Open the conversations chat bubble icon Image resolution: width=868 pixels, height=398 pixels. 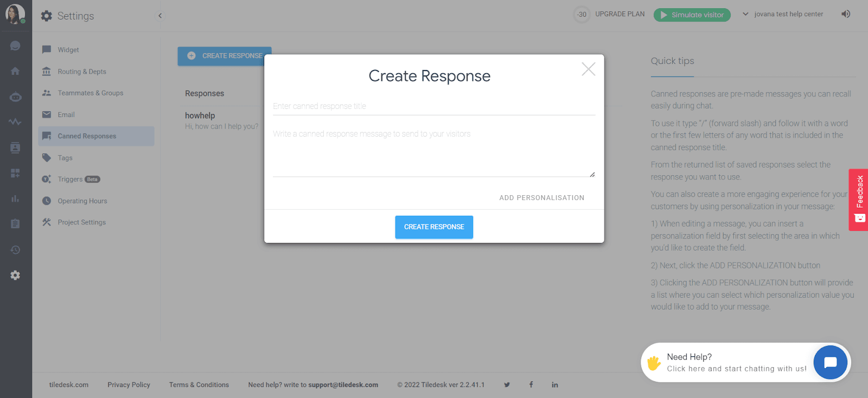pos(15,46)
